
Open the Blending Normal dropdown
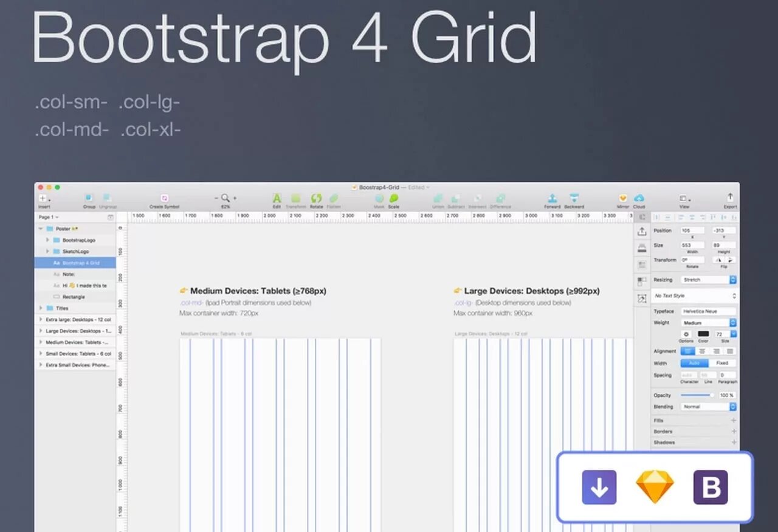pyautogui.click(x=709, y=406)
